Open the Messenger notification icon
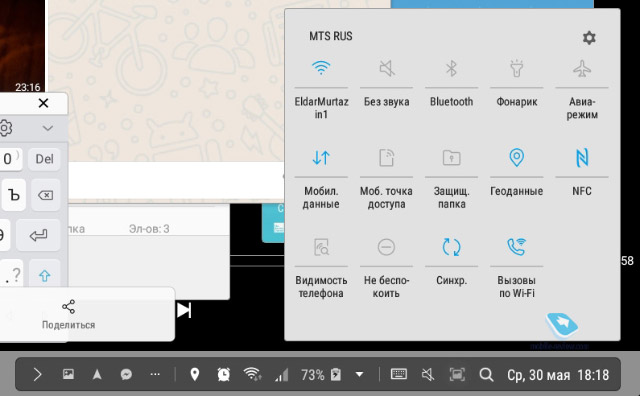This screenshot has height=396, width=640. [x=126, y=374]
